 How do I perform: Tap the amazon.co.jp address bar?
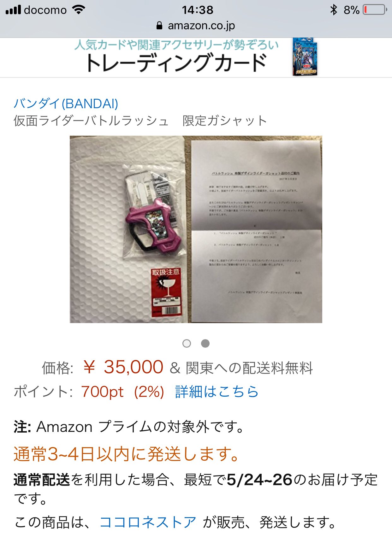[196, 26]
